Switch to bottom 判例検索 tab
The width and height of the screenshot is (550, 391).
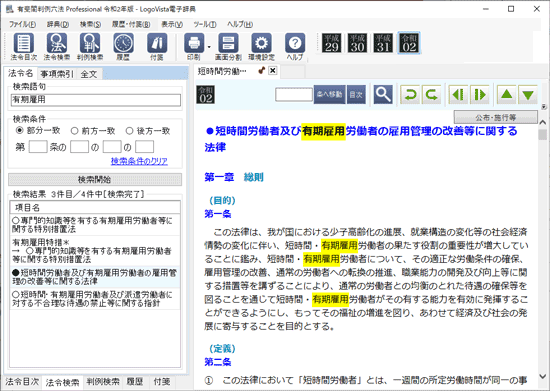[x=103, y=382]
